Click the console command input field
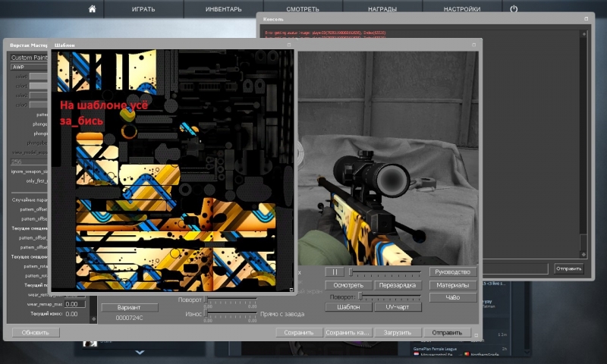The height and width of the screenshot is (364, 607). click(x=515, y=268)
